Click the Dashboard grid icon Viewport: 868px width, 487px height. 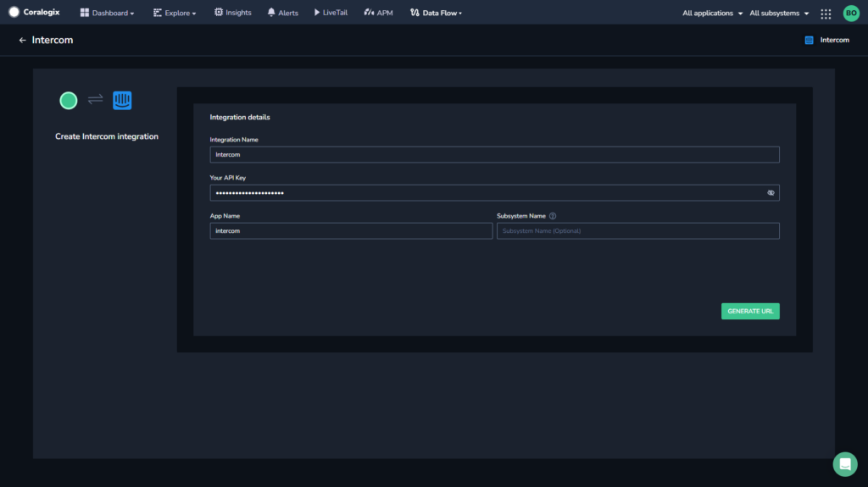click(85, 12)
